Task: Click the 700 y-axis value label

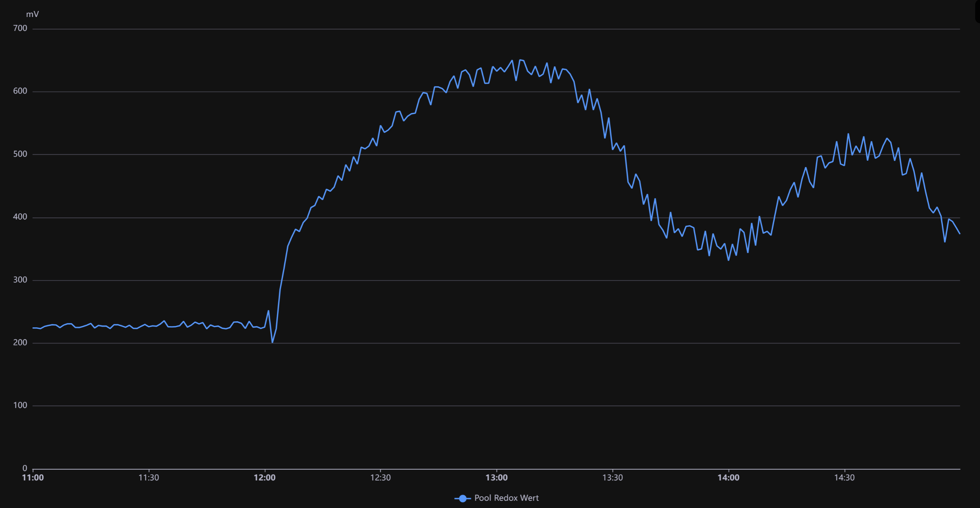Action: click(x=20, y=28)
